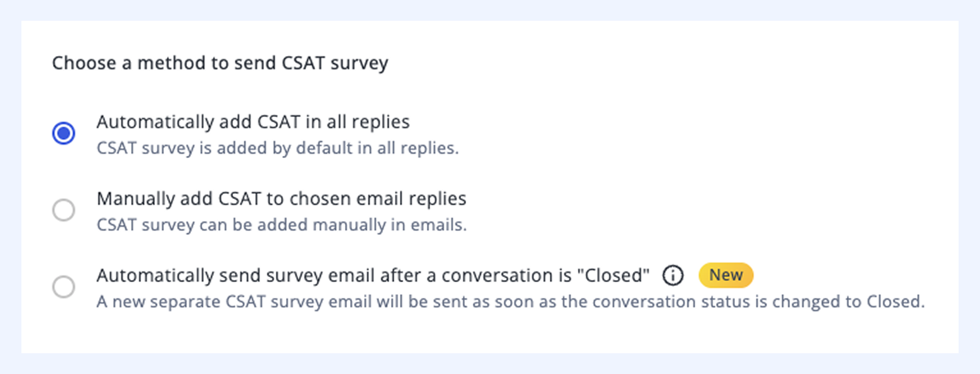Enable the "Automatically send survey email" radio button

click(x=64, y=287)
